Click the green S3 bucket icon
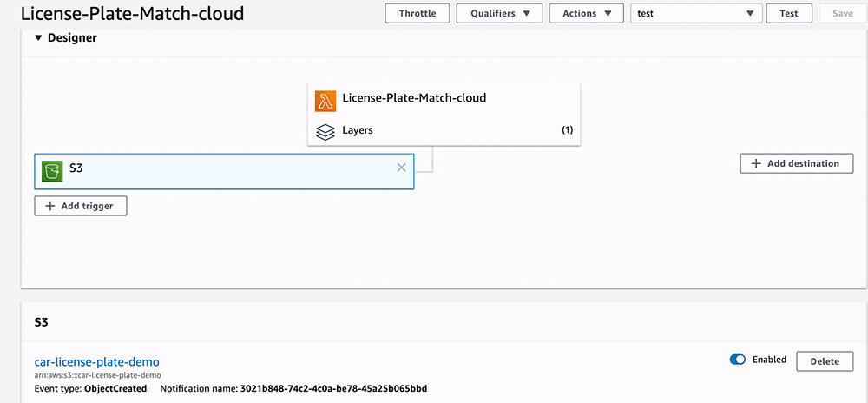The image size is (868, 403). [x=52, y=172]
